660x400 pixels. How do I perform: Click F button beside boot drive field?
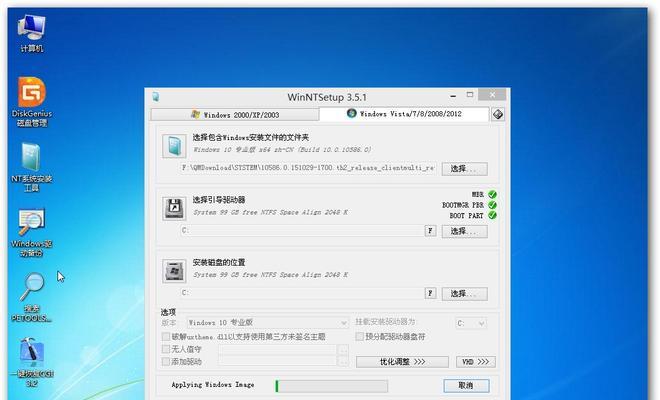coord(430,231)
